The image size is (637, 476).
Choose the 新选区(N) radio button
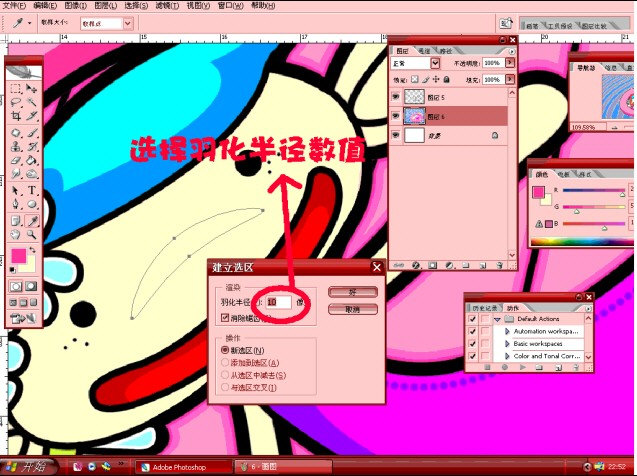tap(225, 350)
